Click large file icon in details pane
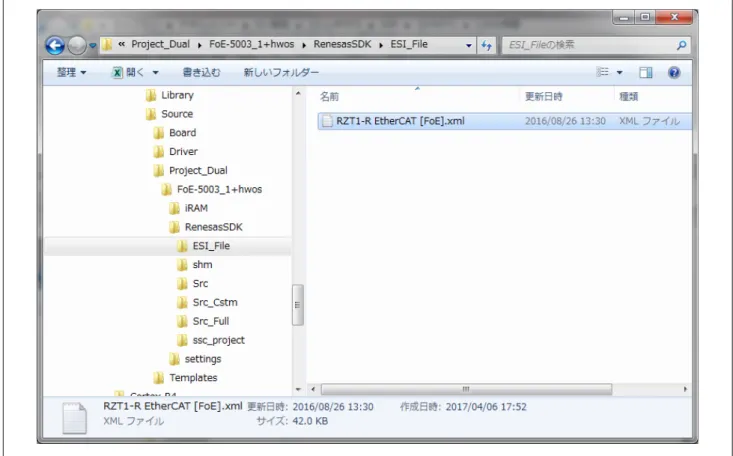The width and height of the screenshot is (733, 456). click(75, 418)
